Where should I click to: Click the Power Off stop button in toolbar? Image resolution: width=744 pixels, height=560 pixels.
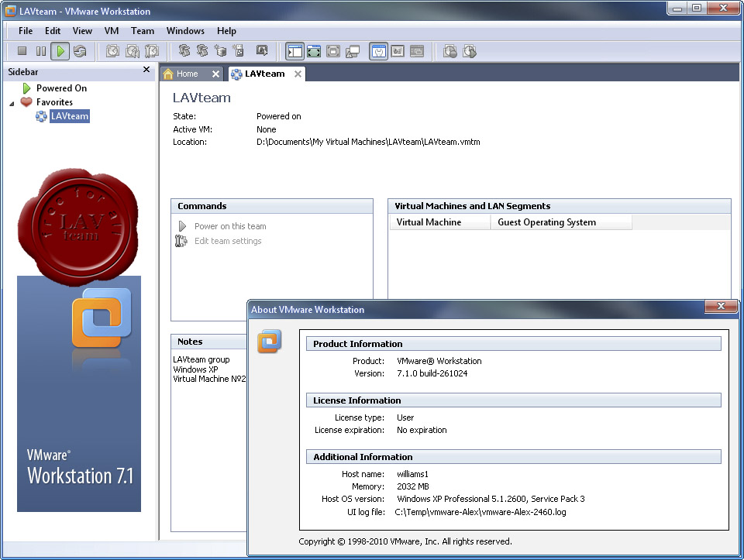click(x=22, y=51)
